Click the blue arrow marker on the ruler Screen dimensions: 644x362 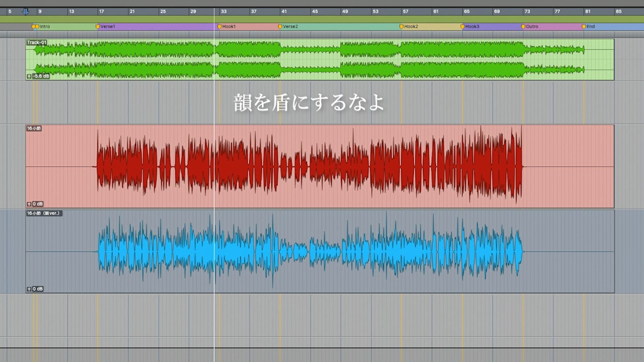(26, 11)
